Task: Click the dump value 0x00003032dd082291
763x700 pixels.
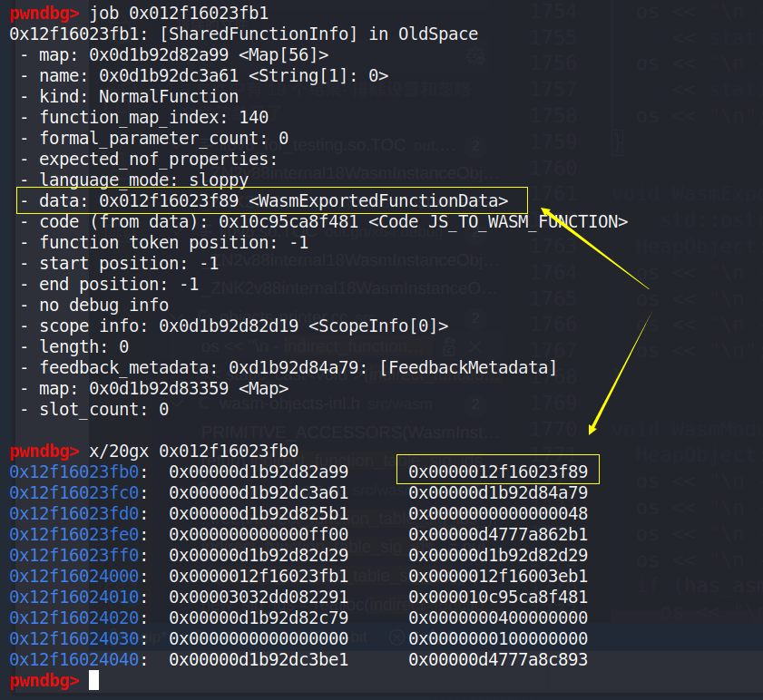Action: [x=259, y=597]
